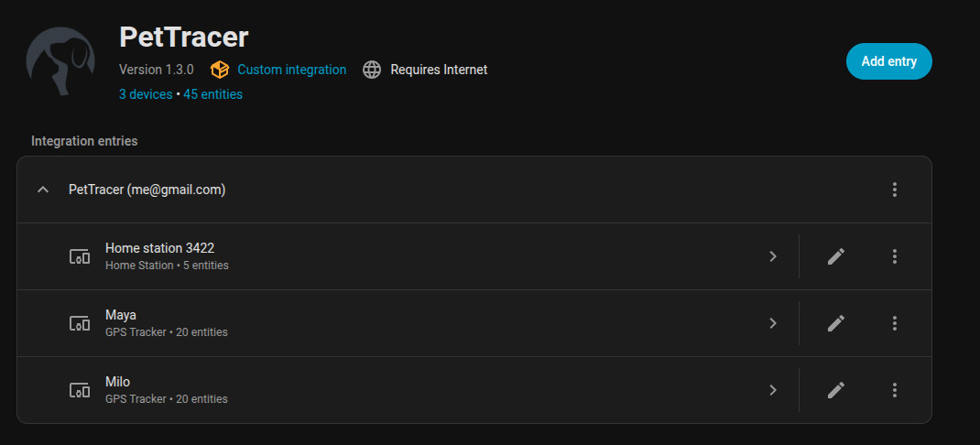Collapse the PetTracer (me@gmail.com) entry
The height and width of the screenshot is (445, 980).
pos(42,190)
